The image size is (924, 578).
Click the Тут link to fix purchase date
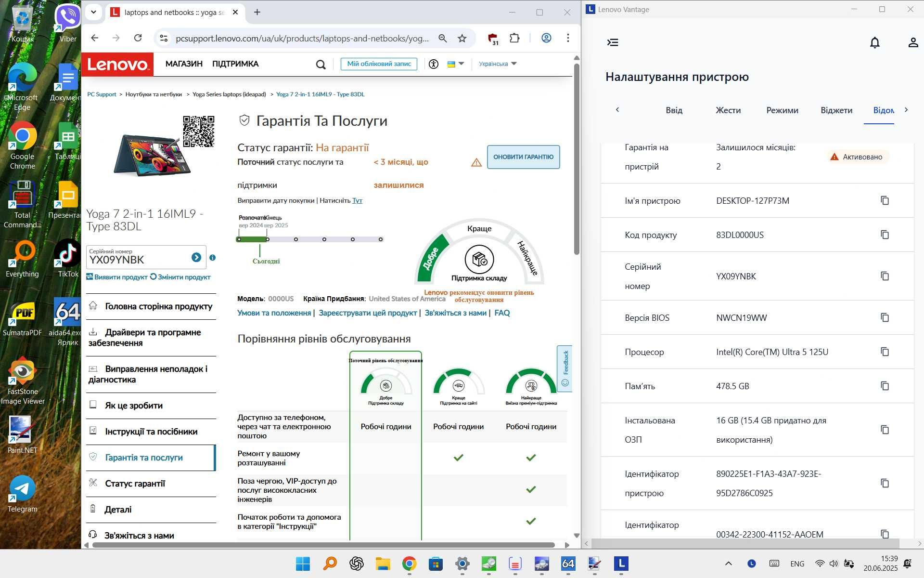(x=357, y=200)
